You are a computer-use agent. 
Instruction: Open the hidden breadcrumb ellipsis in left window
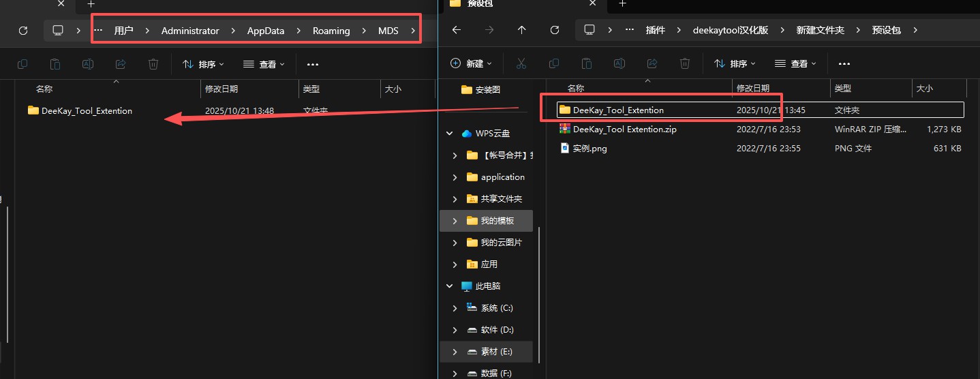tap(98, 31)
